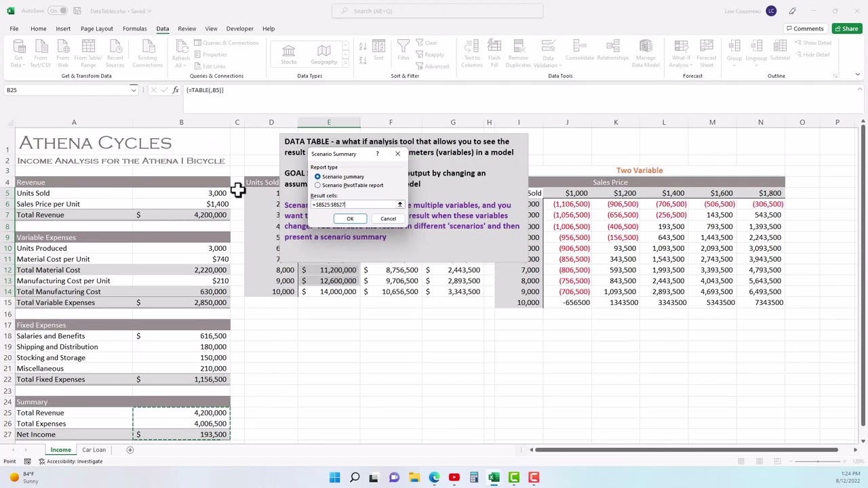Screen dimensions: 868x488
Task: Click the From Text/CSV icon
Action: [x=41, y=54]
